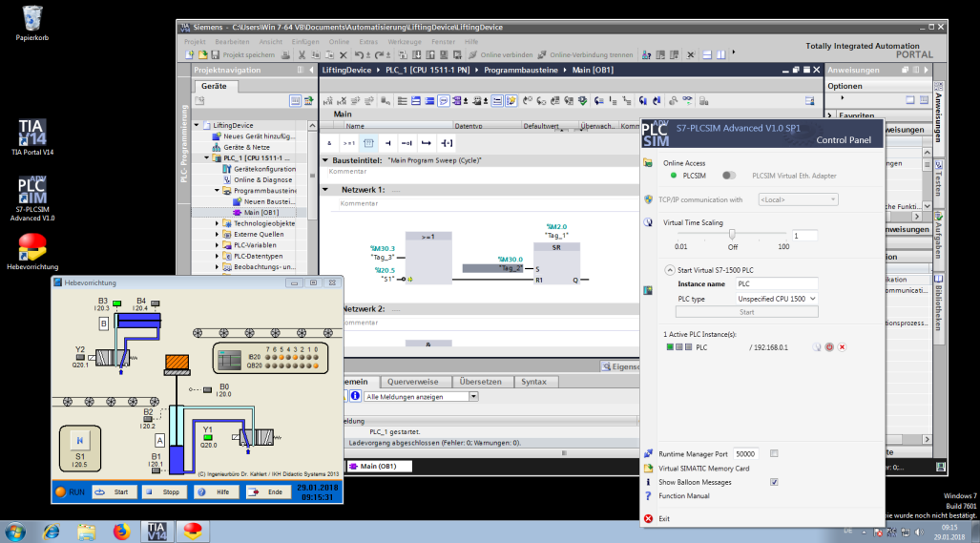This screenshot has height=543, width=980.
Task: Tick the Runtime Manager Port checkbox
Action: (x=774, y=453)
